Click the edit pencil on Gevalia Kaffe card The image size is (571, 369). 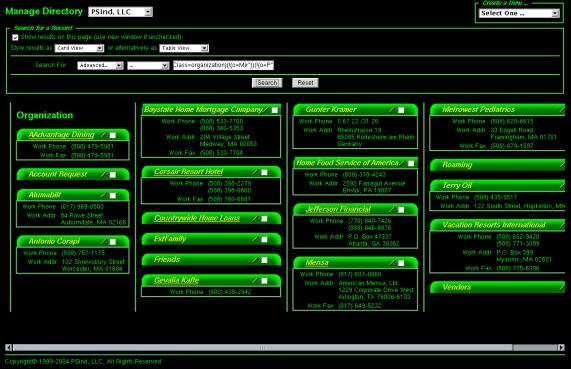[x=255, y=280]
